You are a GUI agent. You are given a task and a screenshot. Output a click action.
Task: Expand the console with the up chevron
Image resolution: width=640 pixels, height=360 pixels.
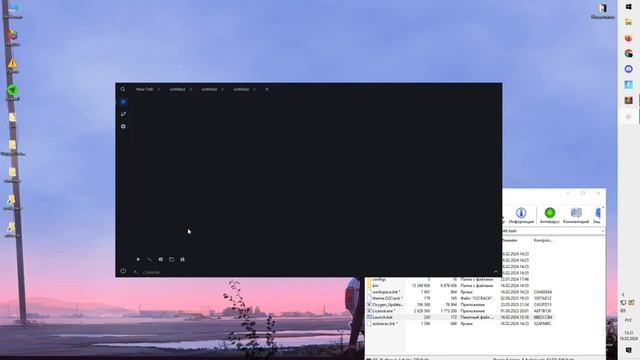496,271
